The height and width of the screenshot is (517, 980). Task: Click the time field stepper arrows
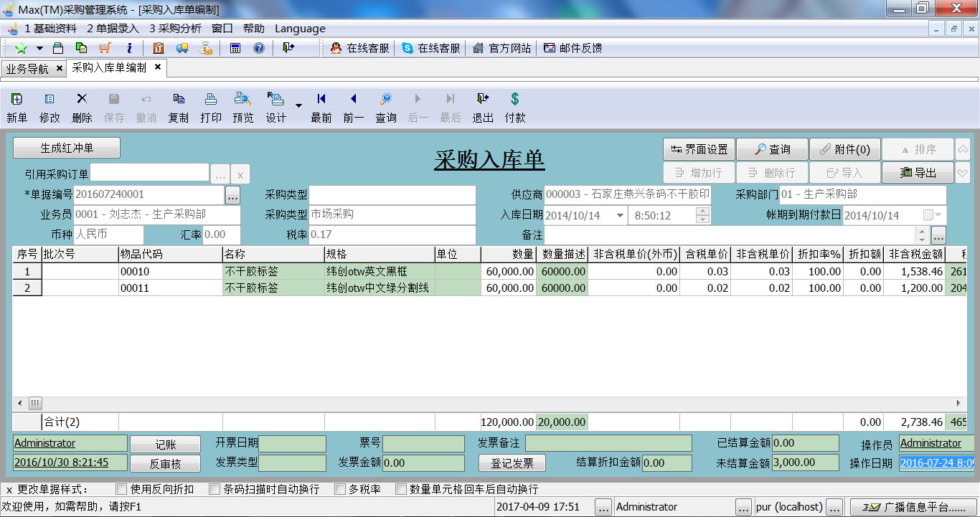point(703,215)
